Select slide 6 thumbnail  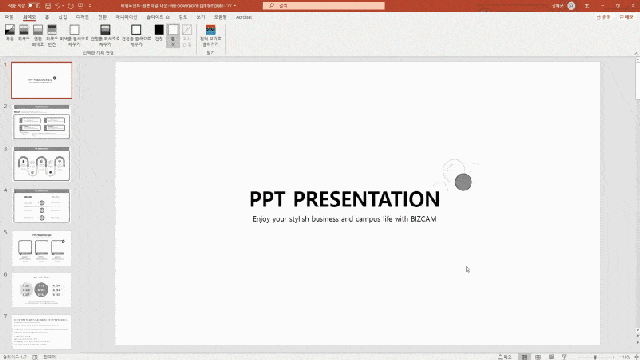point(42,290)
